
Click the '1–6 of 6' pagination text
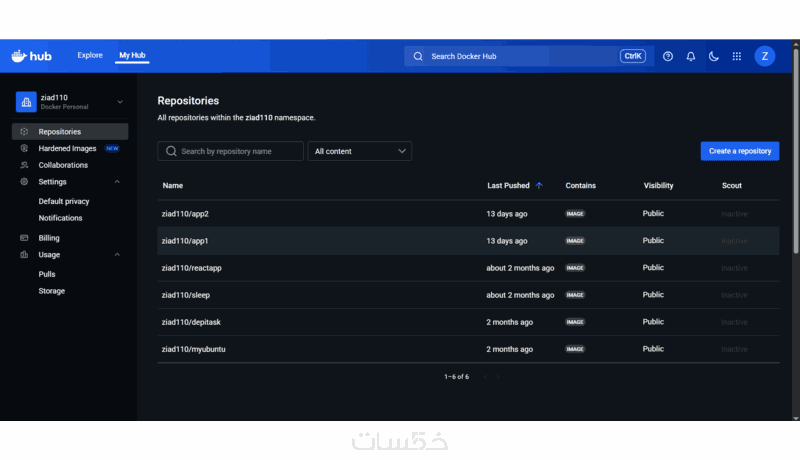tap(457, 377)
